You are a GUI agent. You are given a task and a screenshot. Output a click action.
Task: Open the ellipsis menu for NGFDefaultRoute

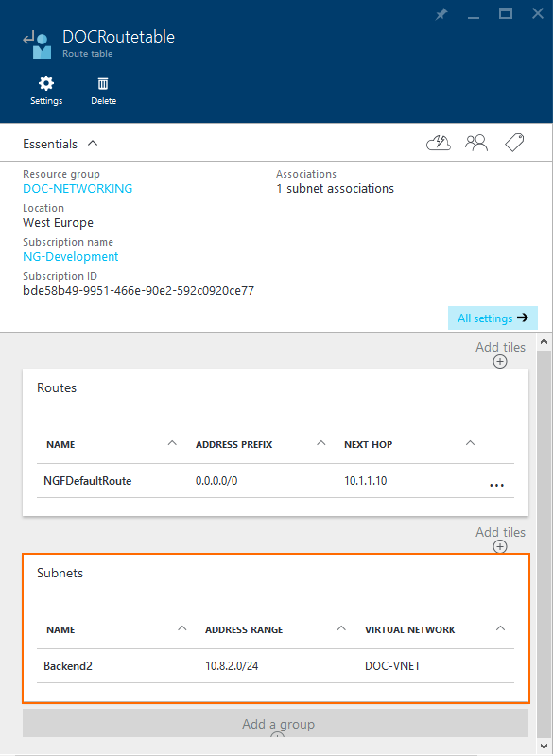(496, 485)
